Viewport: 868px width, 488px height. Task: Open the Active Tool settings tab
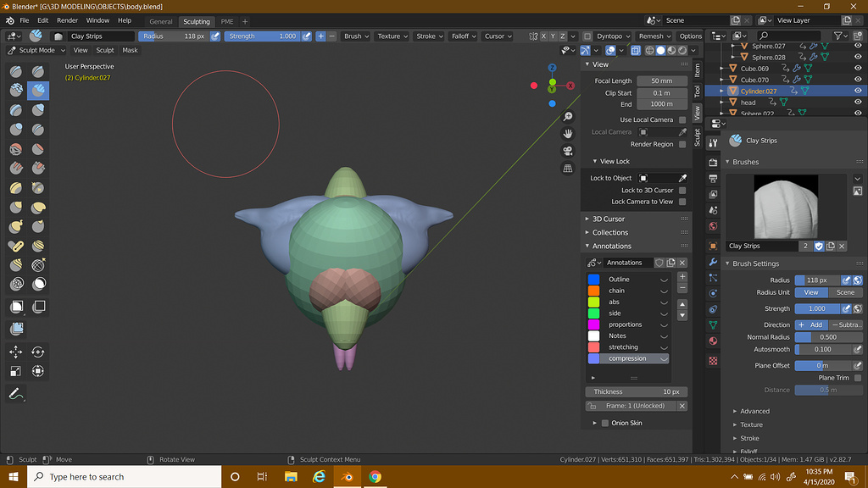[713, 142]
